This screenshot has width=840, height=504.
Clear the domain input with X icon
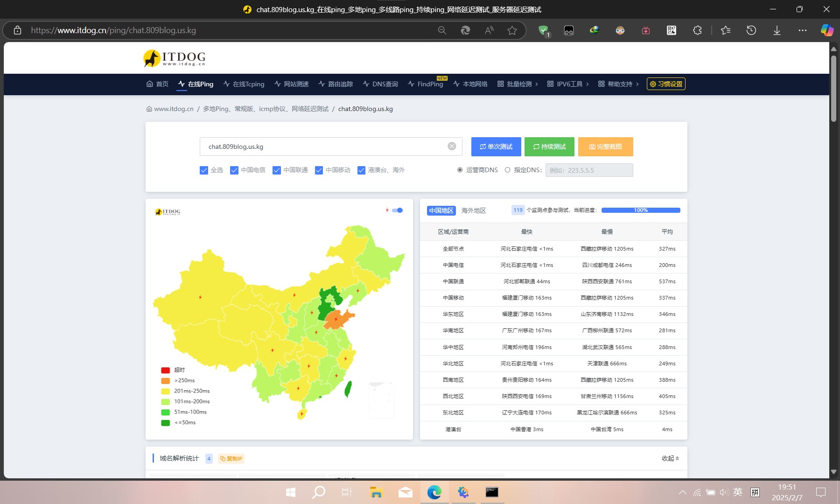[x=452, y=146]
